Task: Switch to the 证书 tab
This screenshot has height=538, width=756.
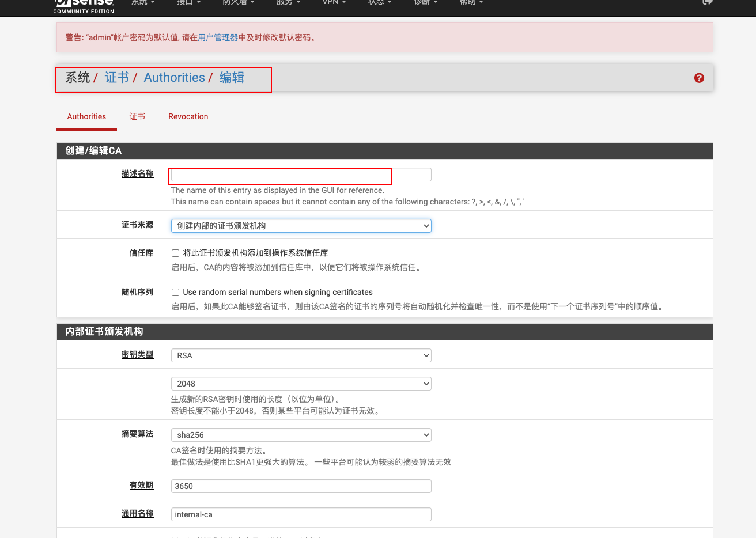Action: (x=137, y=116)
